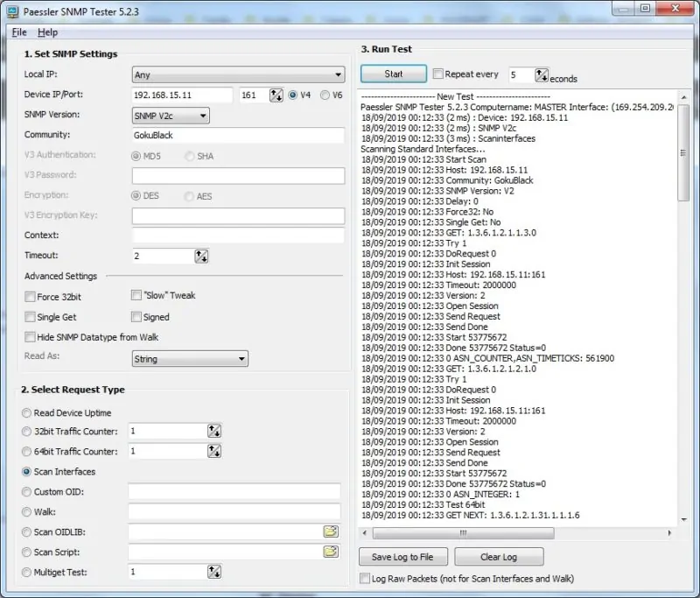Viewport: 700px width, 598px height.
Task: Select the Read Device Uptime option
Action: [x=27, y=412]
